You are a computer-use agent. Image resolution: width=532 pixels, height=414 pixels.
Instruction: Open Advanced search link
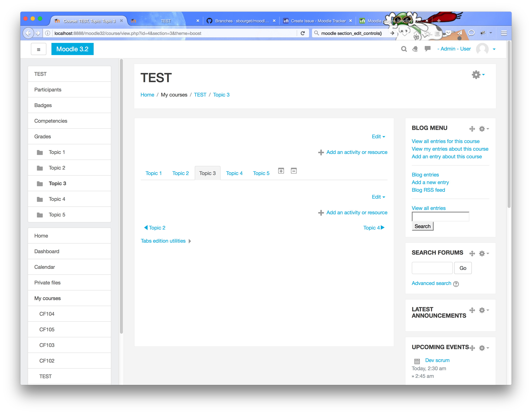click(431, 283)
